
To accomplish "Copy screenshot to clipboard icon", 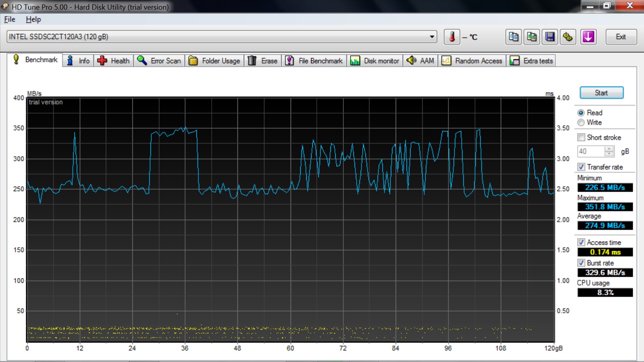I will pos(532,37).
